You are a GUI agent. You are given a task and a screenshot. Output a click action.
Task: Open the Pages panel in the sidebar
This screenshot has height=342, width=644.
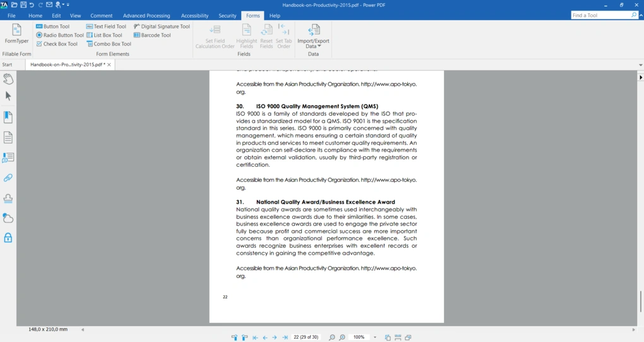(x=8, y=137)
